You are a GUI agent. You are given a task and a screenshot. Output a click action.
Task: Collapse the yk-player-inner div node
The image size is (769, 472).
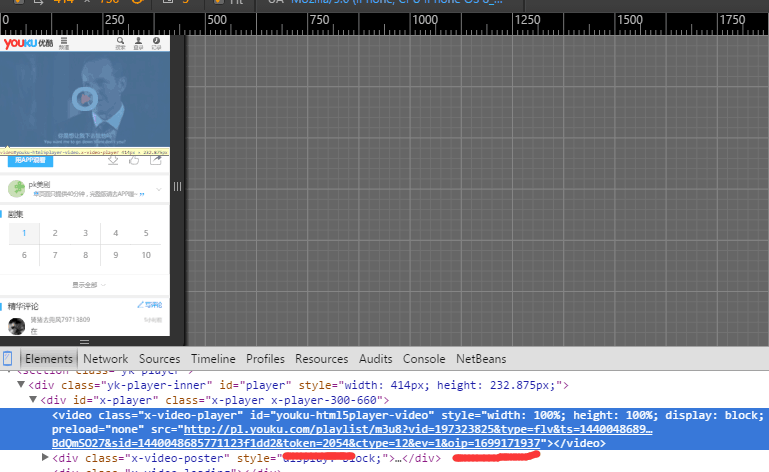21,384
